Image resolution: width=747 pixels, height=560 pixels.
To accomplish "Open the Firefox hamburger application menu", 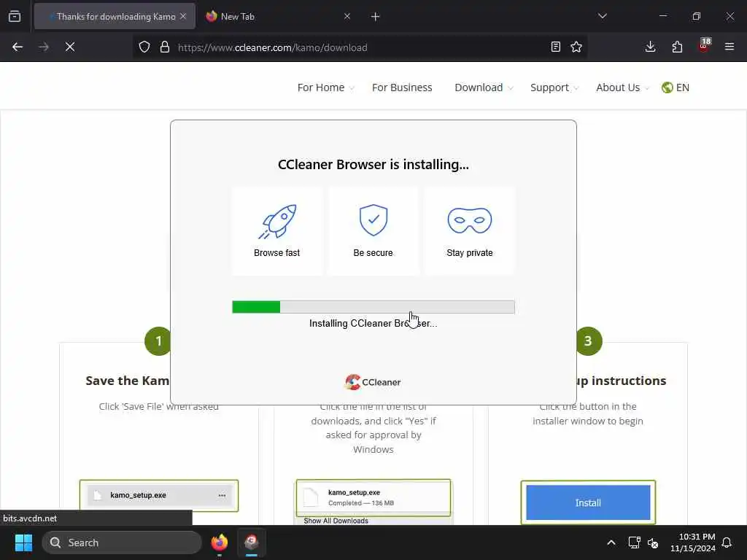I will pos(729,47).
